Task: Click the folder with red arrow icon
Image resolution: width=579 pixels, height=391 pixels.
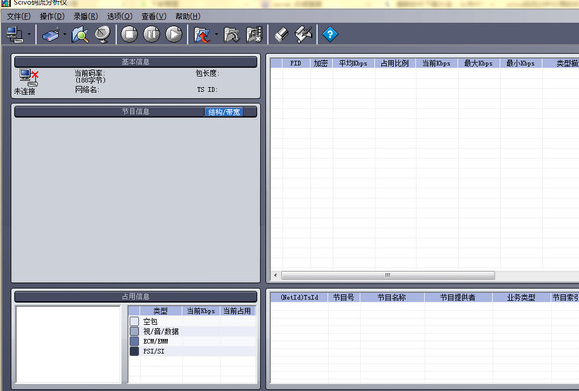Action: (202, 35)
